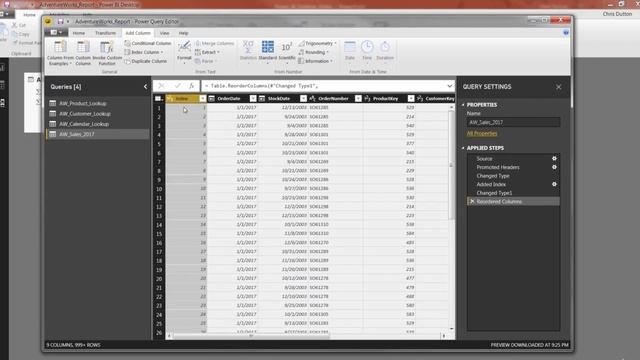The width and height of the screenshot is (640, 360).
Task: Close the Query Settings pane
Action: point(558,87)
